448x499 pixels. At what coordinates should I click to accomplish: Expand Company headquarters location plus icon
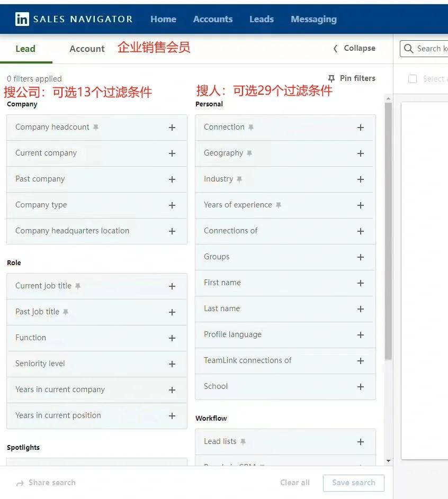point(172,231)
